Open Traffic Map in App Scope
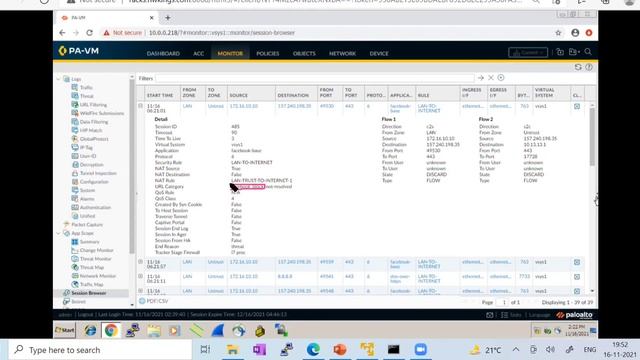This screenshot has height=360, width=640. click(91, 284)
